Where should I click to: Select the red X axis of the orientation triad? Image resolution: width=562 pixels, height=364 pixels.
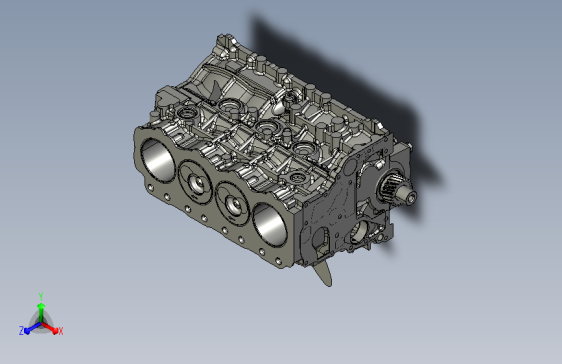point(51,328)
